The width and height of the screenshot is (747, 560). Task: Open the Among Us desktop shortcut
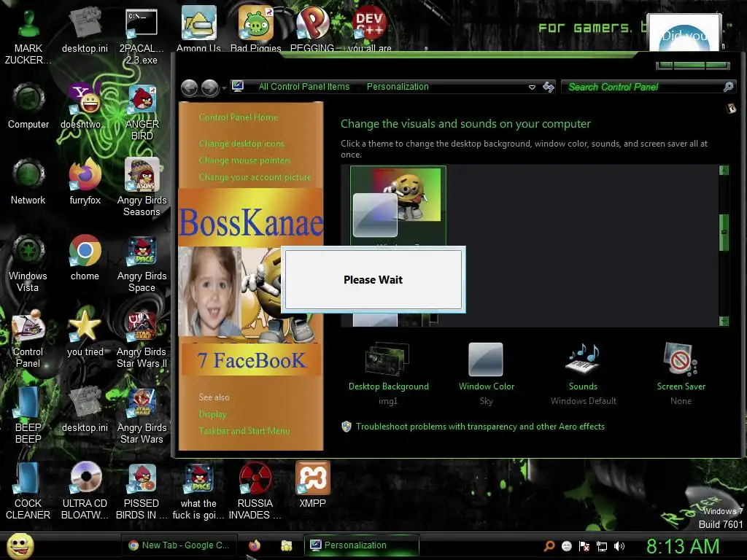click(198, 28)
